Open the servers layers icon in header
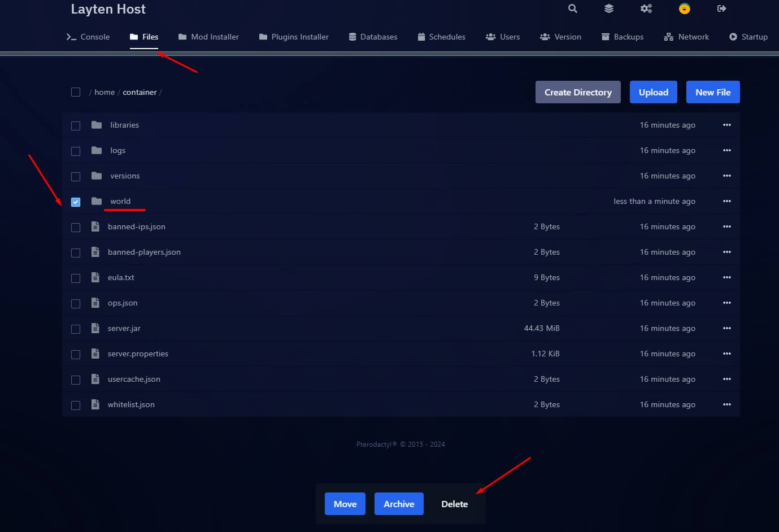779x532 pixels. point(608,8)
